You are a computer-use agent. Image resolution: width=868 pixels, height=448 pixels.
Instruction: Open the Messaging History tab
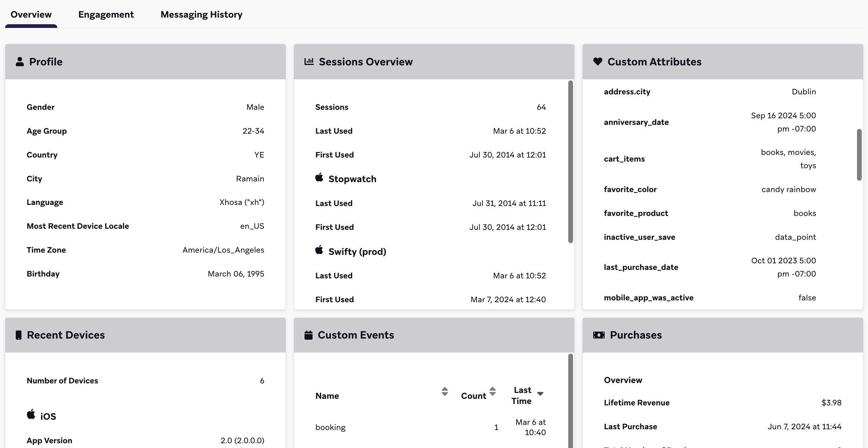201,15
